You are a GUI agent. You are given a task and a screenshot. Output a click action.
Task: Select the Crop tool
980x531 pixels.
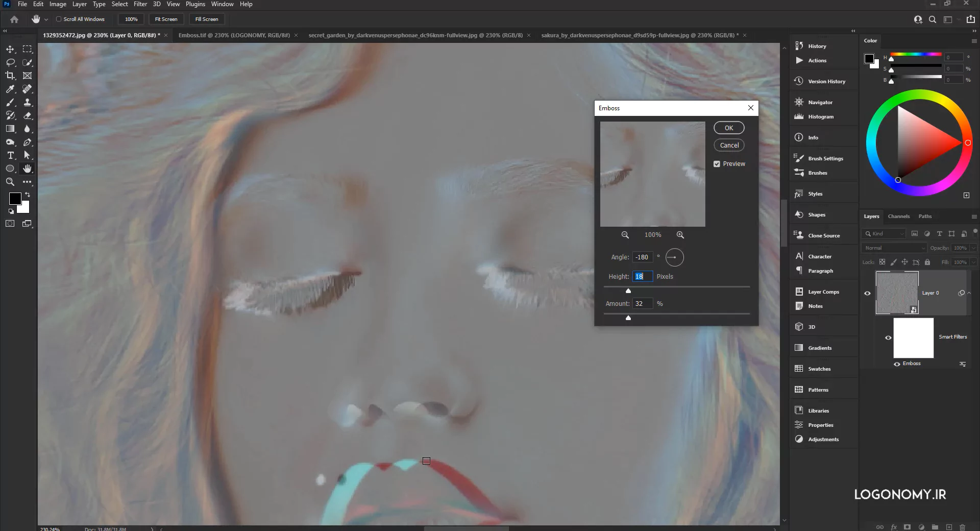click(10, 76)
